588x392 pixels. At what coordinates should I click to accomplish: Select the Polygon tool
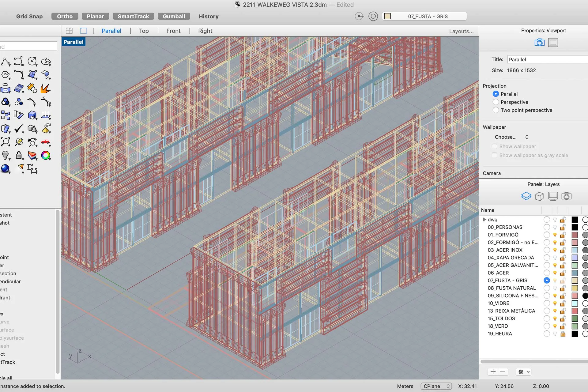click(x=5, y=75)
